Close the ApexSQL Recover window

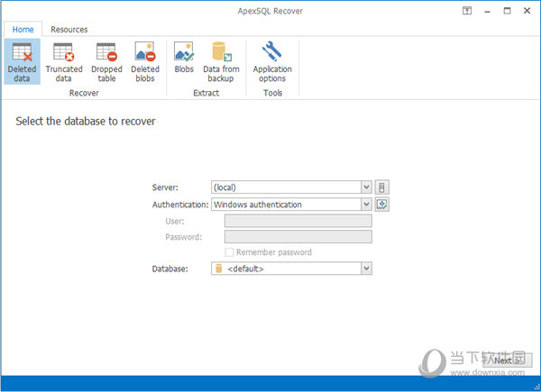click(527, 11)
